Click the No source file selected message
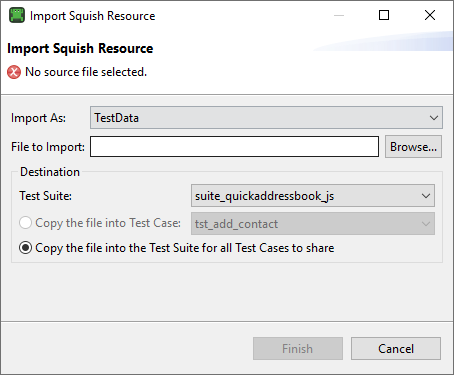The height and width of the screenshot is (375, 454). (x=86, y=72)
